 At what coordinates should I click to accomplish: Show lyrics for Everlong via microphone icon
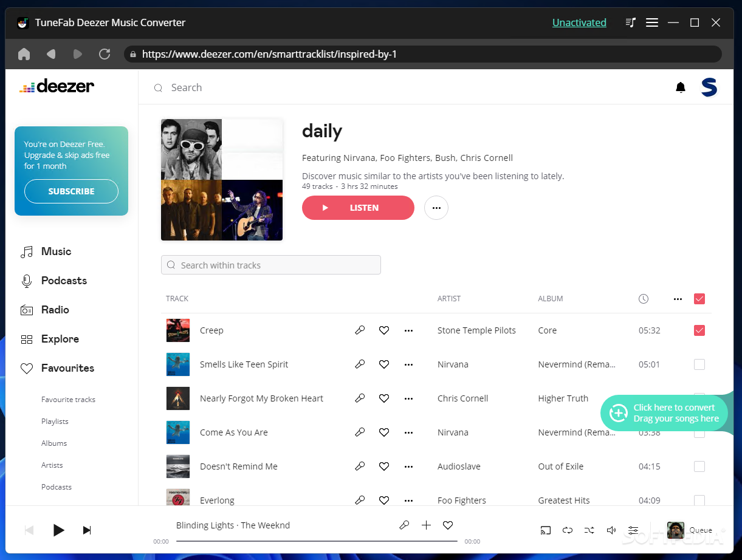tap(360, 500)
